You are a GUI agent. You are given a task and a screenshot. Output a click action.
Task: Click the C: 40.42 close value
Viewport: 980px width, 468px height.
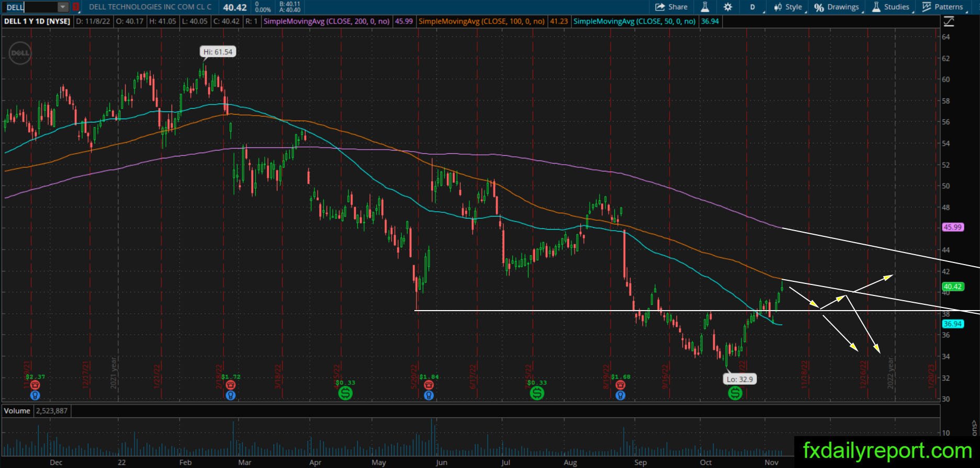(227, 21)
